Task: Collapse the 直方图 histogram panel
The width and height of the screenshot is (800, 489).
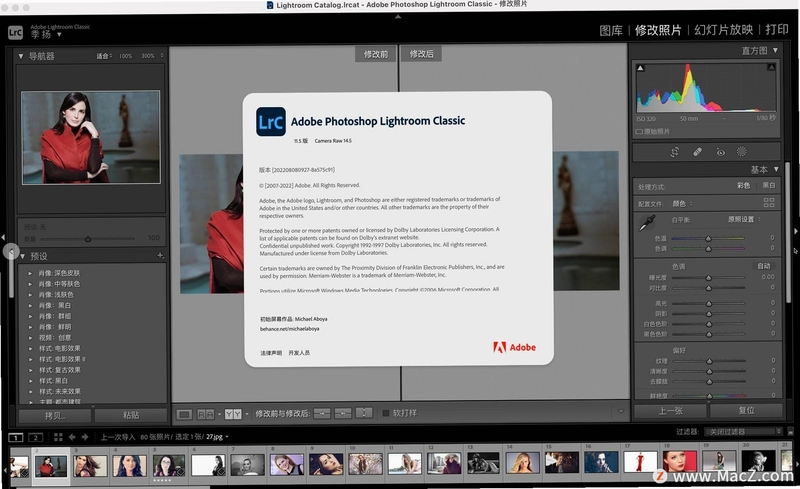Action: (775, 51)
